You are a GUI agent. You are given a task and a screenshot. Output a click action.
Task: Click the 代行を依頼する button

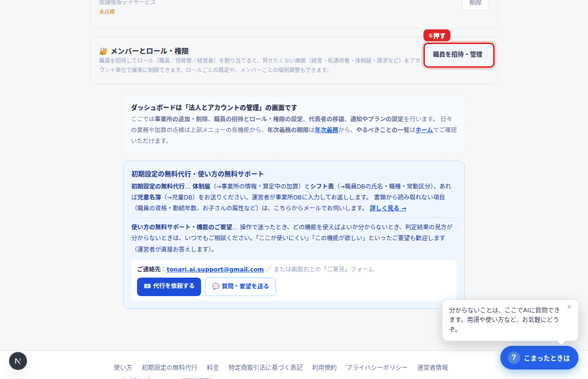pos(169,287)
